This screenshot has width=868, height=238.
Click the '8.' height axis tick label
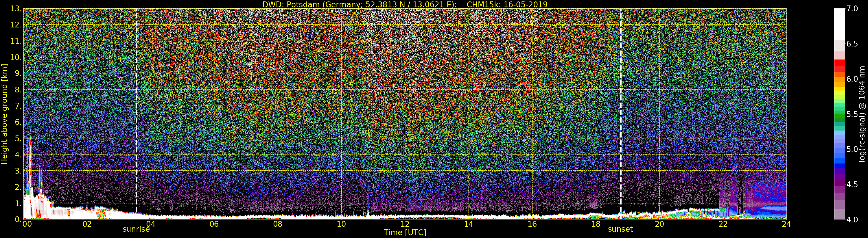(18, 90)
